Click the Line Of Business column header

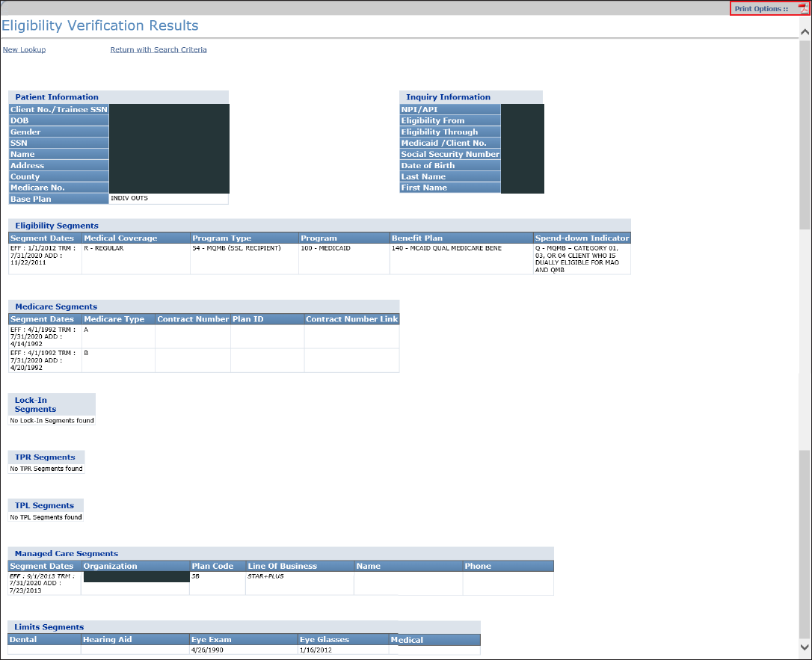300,566
